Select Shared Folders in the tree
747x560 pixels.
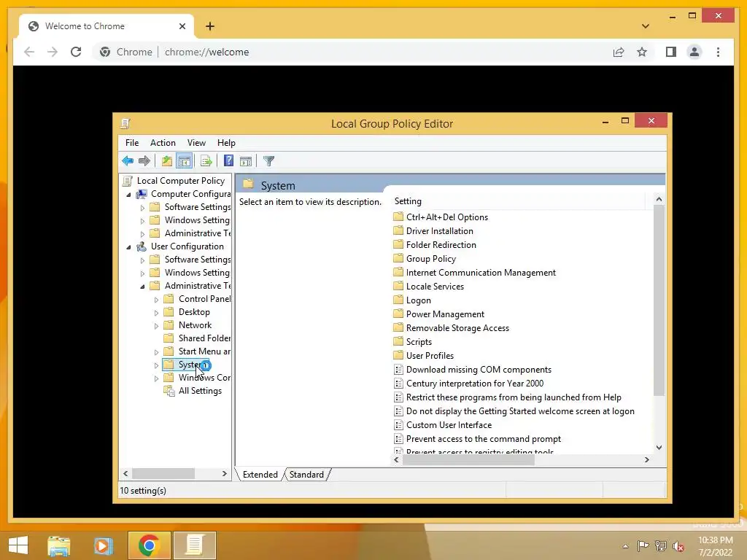point(204,338)
